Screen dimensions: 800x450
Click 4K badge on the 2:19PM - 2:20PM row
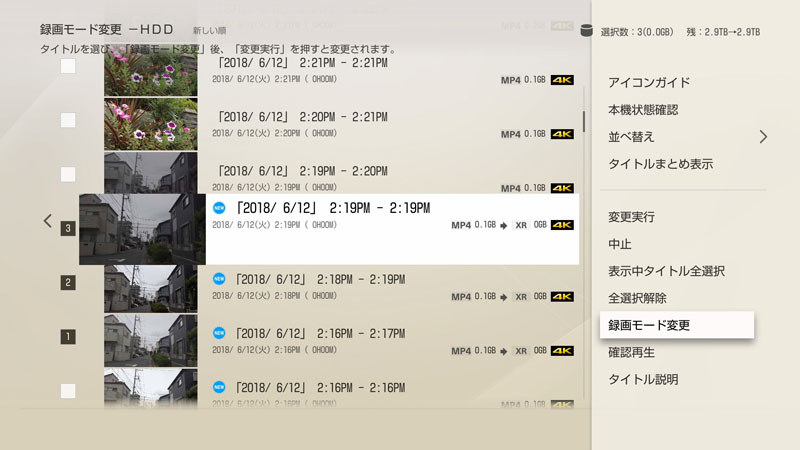562,188
